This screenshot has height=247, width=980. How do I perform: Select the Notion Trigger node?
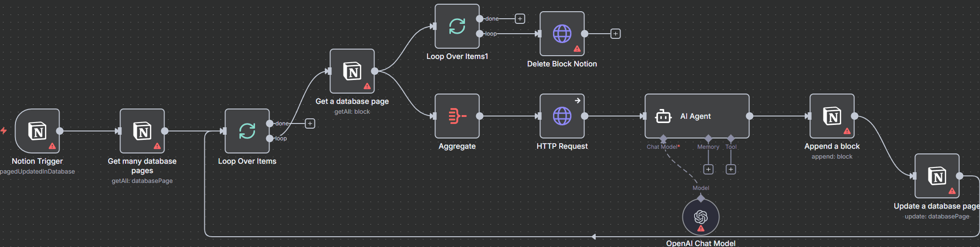click(x=37, y=131)
